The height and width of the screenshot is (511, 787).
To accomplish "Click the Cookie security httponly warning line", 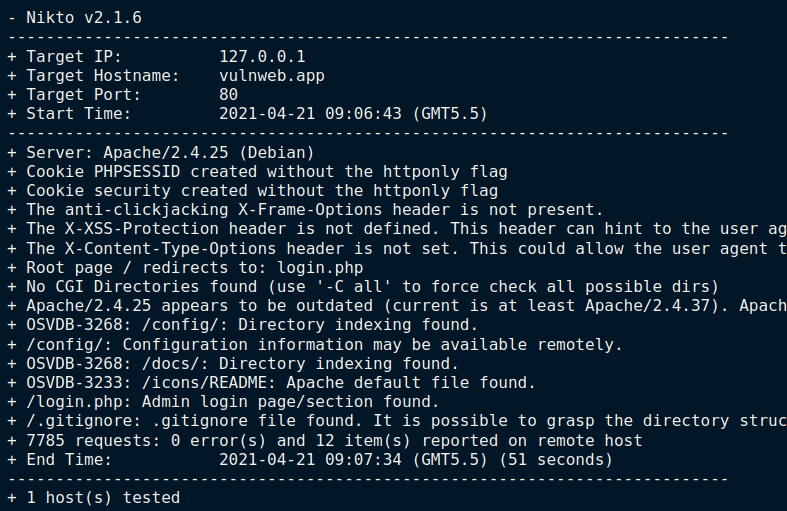I will (253, 191).
